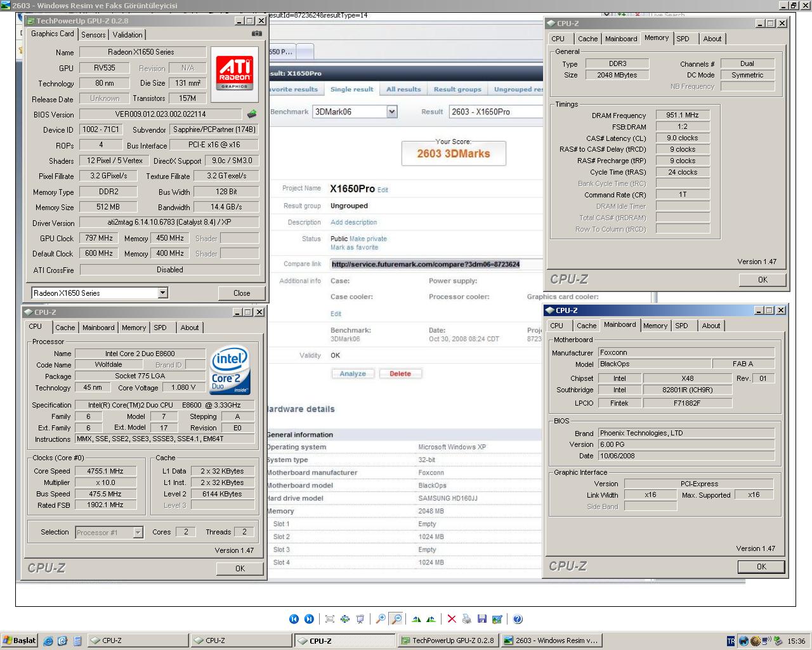Click the Analyze button on the webpage

coord(353,374)
